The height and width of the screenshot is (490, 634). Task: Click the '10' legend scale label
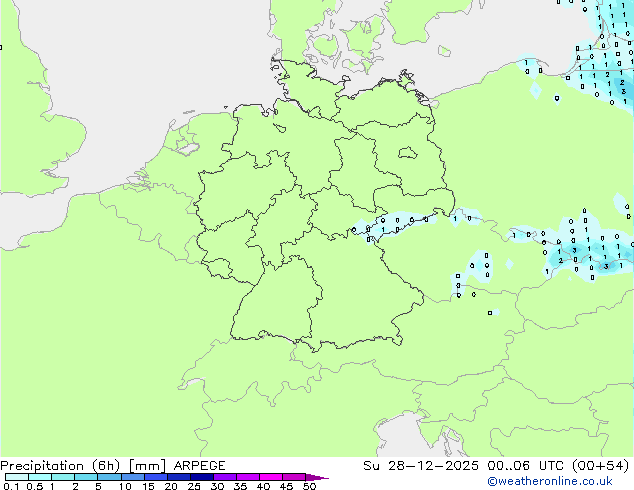pos(125,486)
